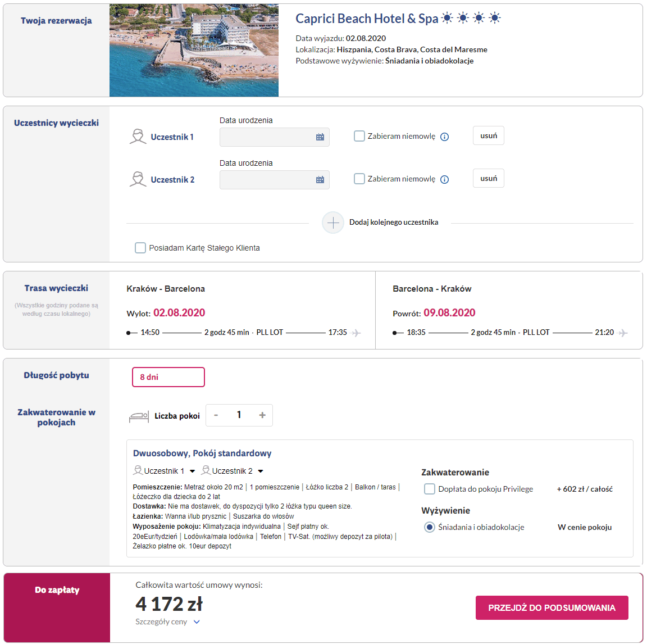This screenshot has height=644, width=647.
Task: Expand Szczegóły ceny price details
Action: click(x=167, y=622)
